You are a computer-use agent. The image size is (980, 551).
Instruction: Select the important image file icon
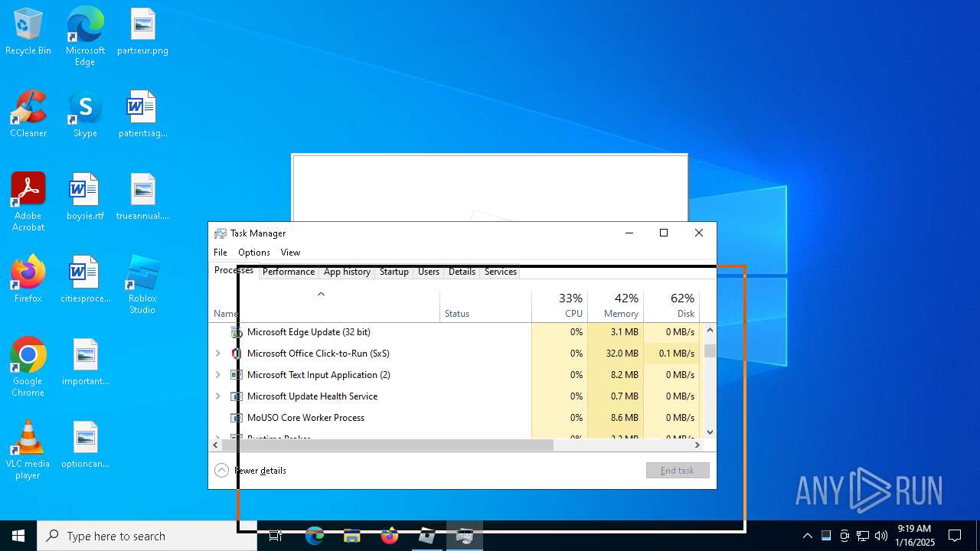coord(85,363)
